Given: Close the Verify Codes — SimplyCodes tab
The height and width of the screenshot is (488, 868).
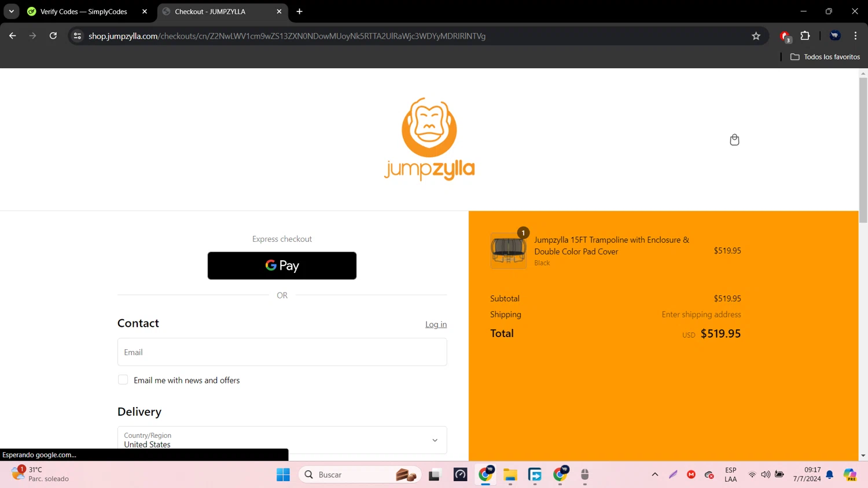Looking at the screenshot, I should tap(145, 12).
